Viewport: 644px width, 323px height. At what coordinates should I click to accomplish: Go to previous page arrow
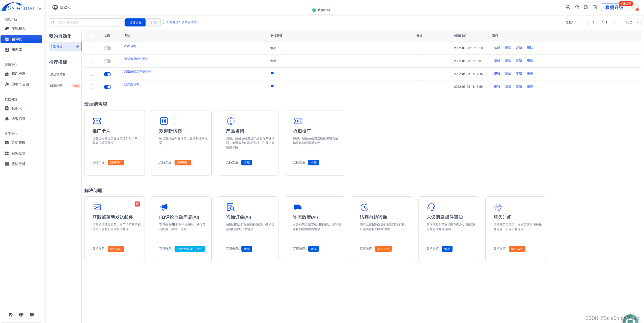(581, 22)
